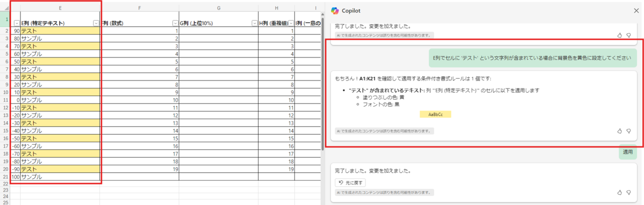Open filter dropdown of the numeric column holding 90
This screenshot has height=205, width=644.
click(17, 23)
